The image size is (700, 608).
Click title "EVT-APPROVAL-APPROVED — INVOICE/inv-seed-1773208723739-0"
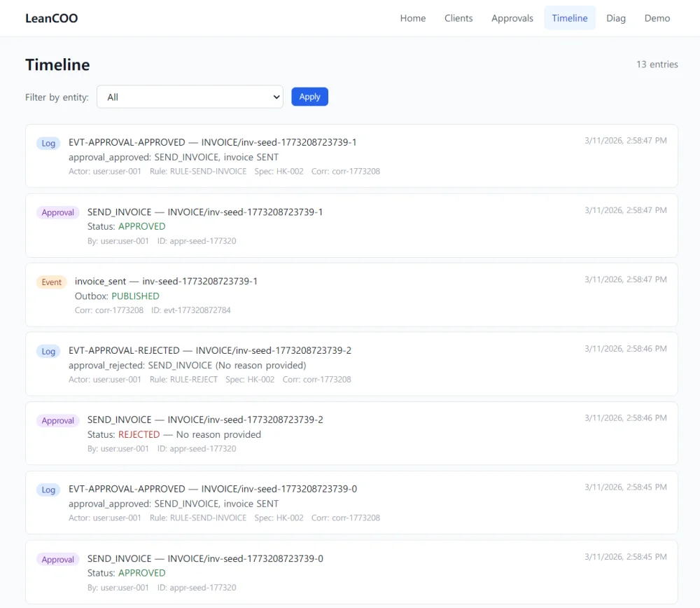tap(213, 489)
